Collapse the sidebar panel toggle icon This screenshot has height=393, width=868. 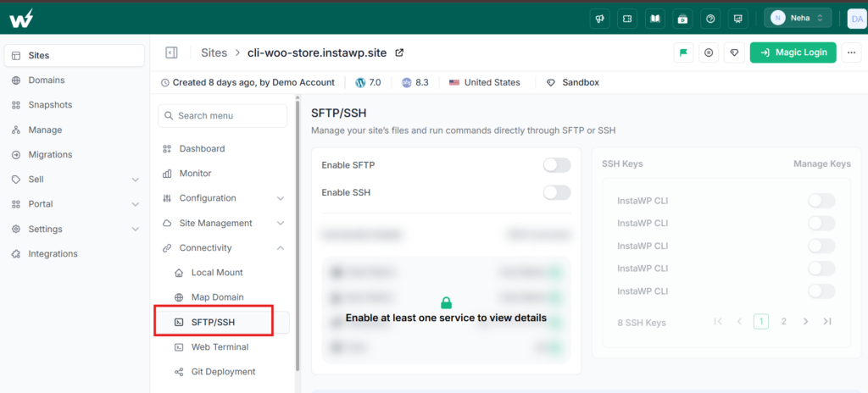point(171,53)
